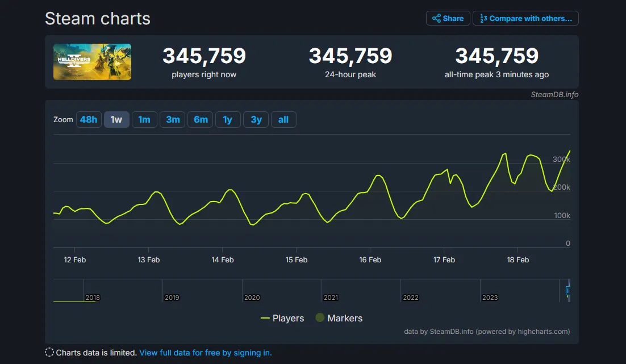Click the Share button
The image size is (626, 364).
point(448,18)
